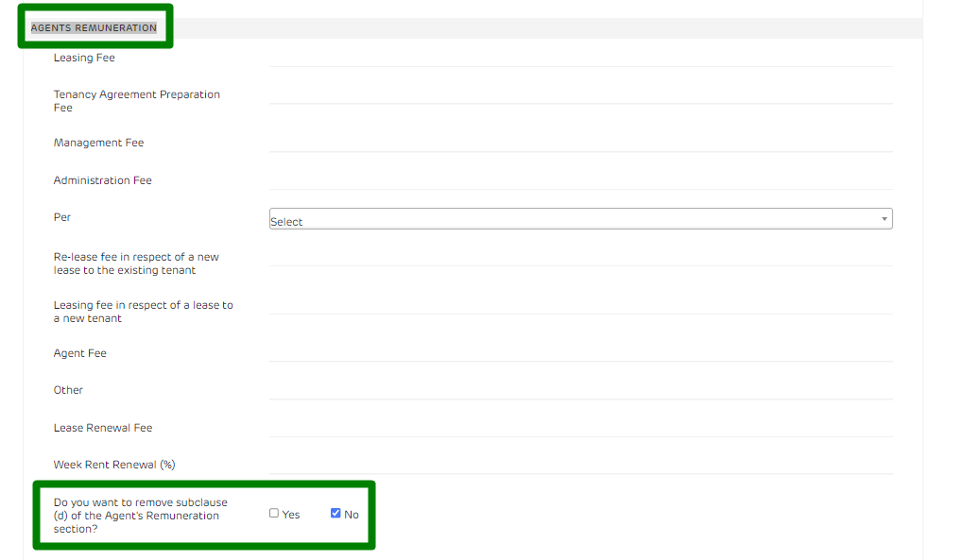The width and height of the screenshot is (964, 560).
Task: Click the Week Rent Renewal (%) label
Action: pyautogui.click(x=114, y=465)
